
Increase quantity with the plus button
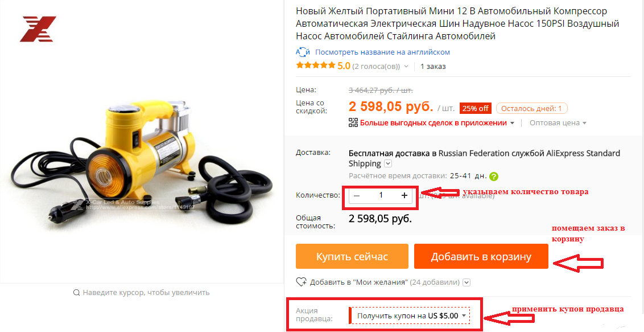click(404, 195)
